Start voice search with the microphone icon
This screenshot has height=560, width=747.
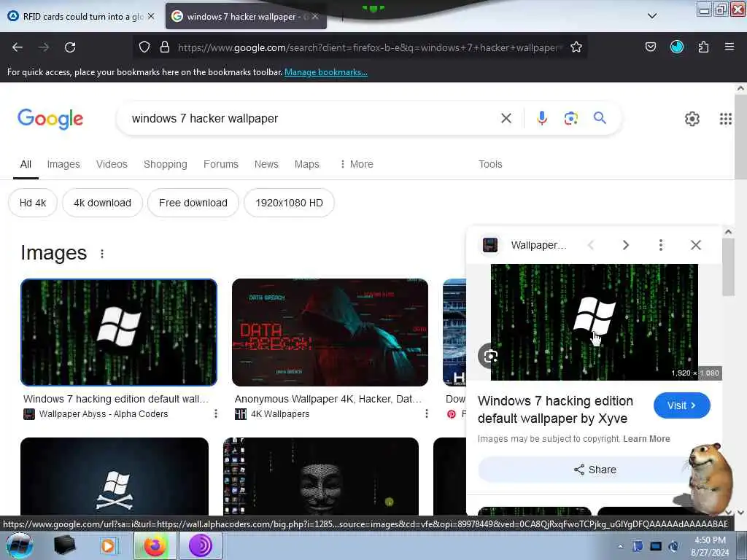(542, 118)
